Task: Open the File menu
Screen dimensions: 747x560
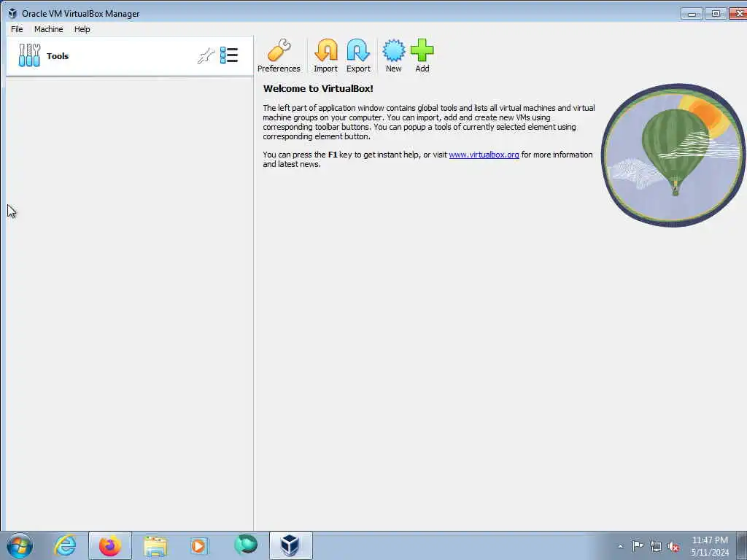Action: 17,29
